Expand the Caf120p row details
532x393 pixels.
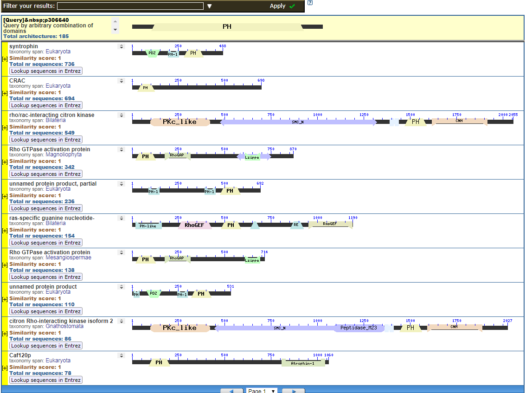coord(5,368)
